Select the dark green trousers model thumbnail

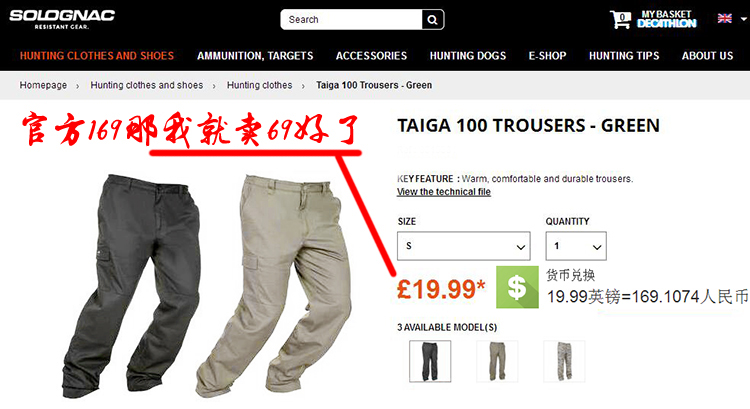click(430, 361)
